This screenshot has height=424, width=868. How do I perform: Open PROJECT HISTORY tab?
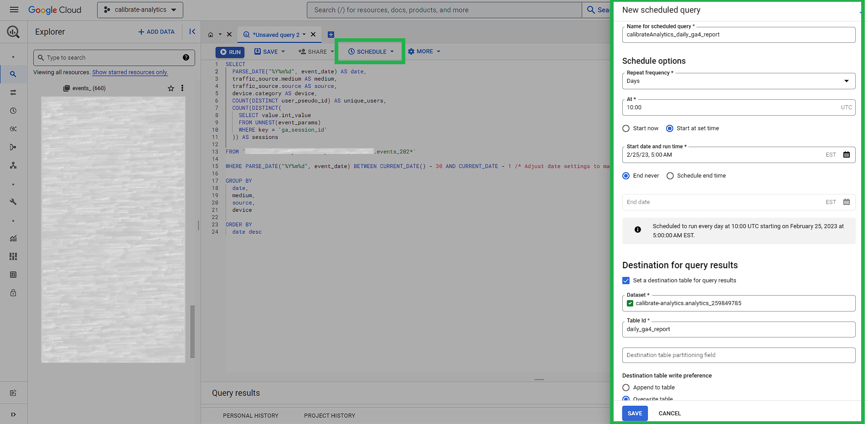(x=330, y=415)
